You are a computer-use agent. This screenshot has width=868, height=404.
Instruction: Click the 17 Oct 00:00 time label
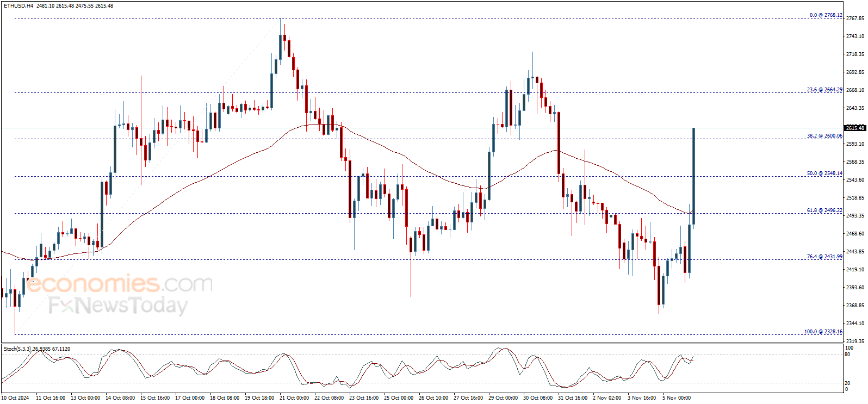(x=190, y=398)
